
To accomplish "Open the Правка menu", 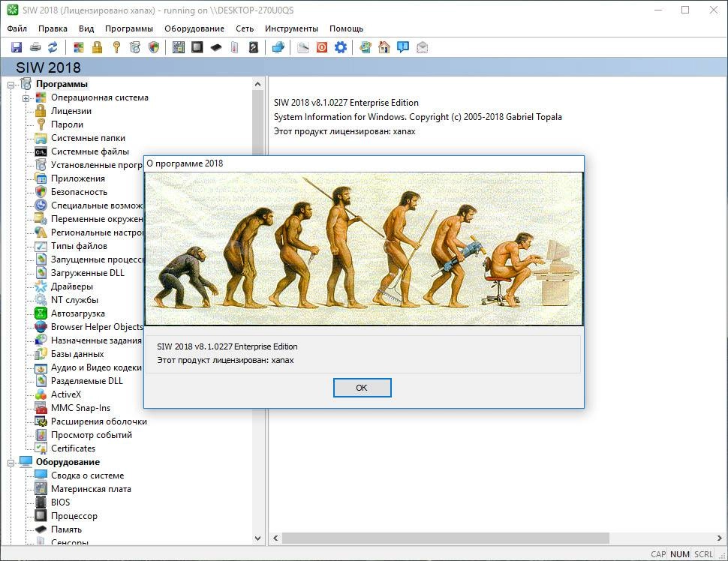I will pyautogui.click(x=53, y=28).
